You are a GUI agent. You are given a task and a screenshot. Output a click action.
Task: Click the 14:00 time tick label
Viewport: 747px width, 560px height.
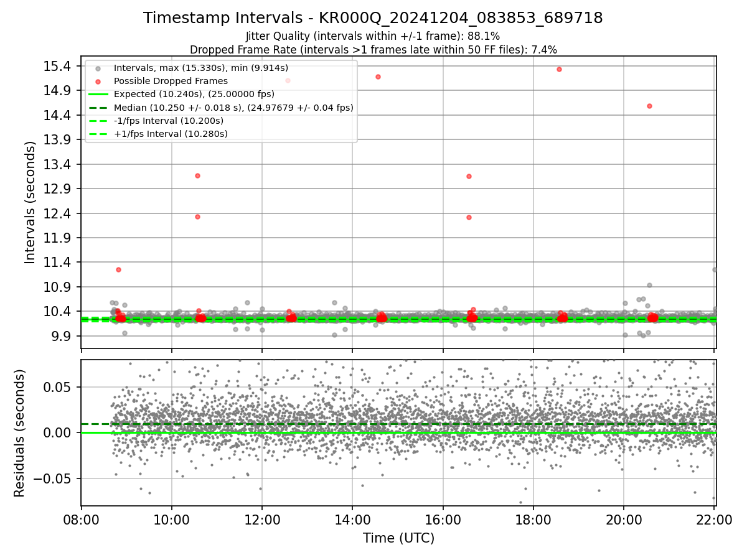[x=352, y=520]
